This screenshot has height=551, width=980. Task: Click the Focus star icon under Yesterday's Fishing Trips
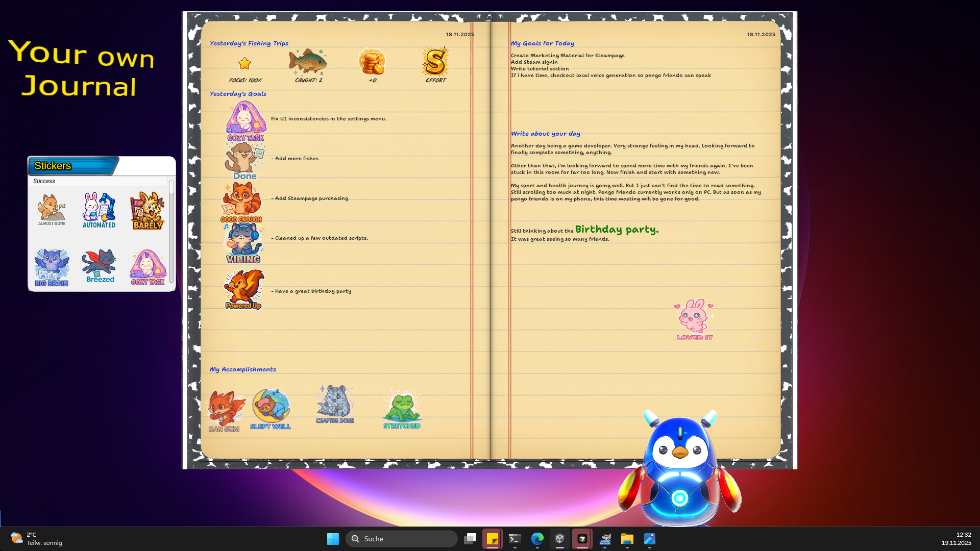244,63
